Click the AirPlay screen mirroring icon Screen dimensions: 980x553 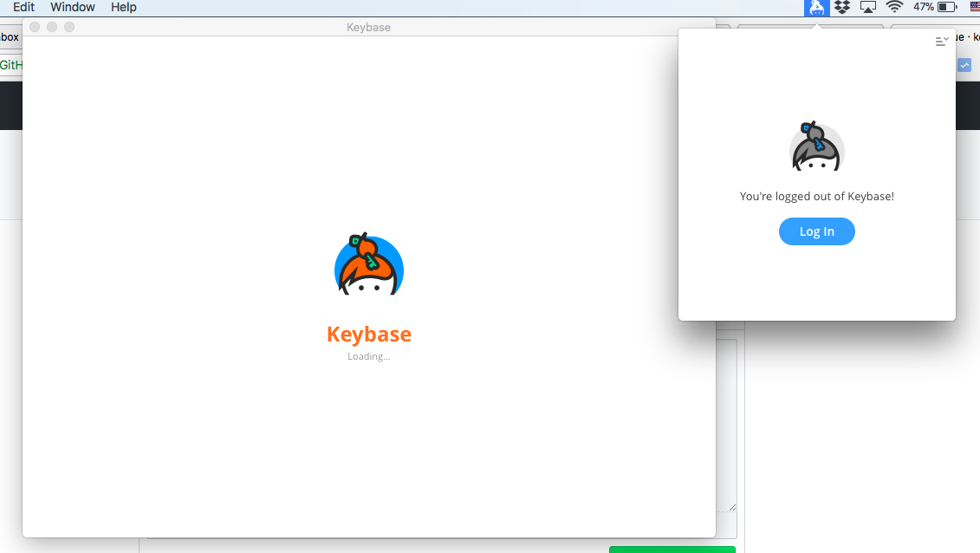coord(867,8)
